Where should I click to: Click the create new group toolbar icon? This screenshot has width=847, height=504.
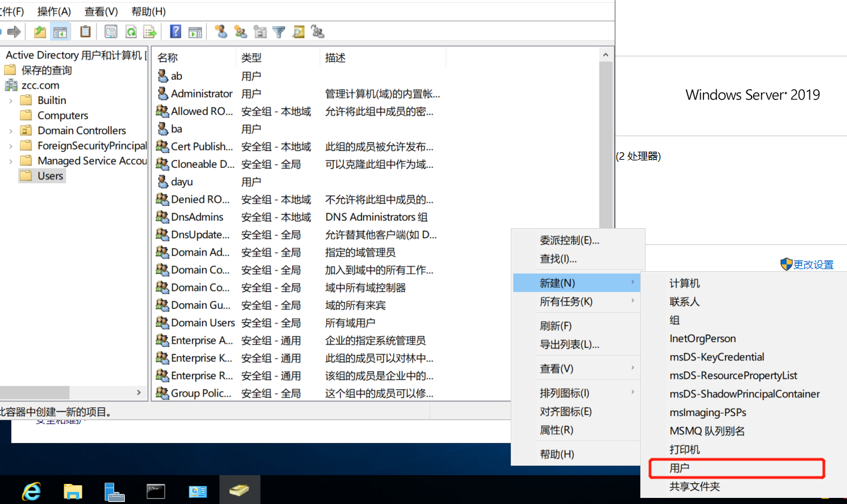click(x=240, y=32)
